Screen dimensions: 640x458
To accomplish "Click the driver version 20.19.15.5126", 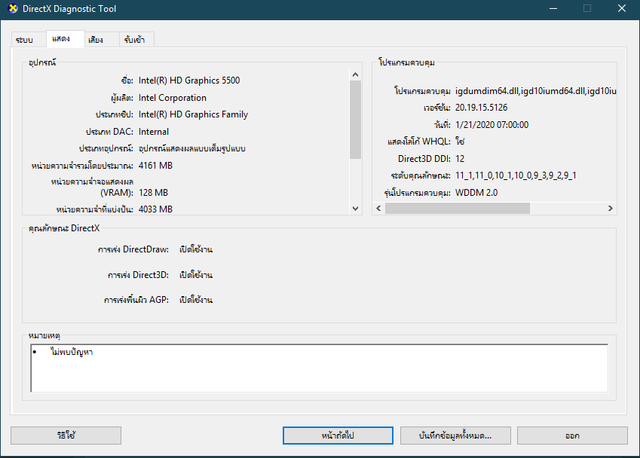I will [481, 108].
